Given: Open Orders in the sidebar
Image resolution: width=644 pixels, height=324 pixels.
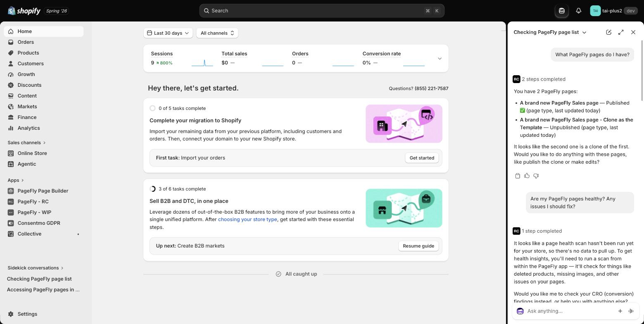Looking at the screenshot, I should pos(26,42).
